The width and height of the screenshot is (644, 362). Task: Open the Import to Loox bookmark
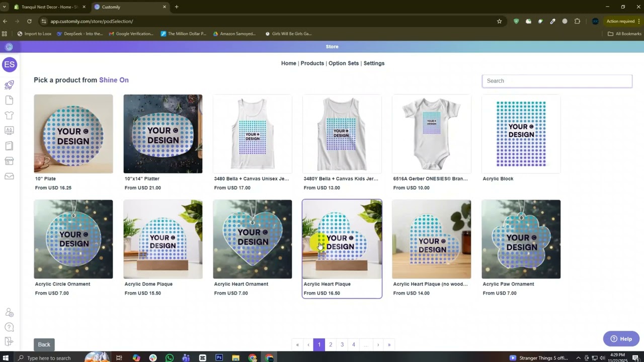34,34
